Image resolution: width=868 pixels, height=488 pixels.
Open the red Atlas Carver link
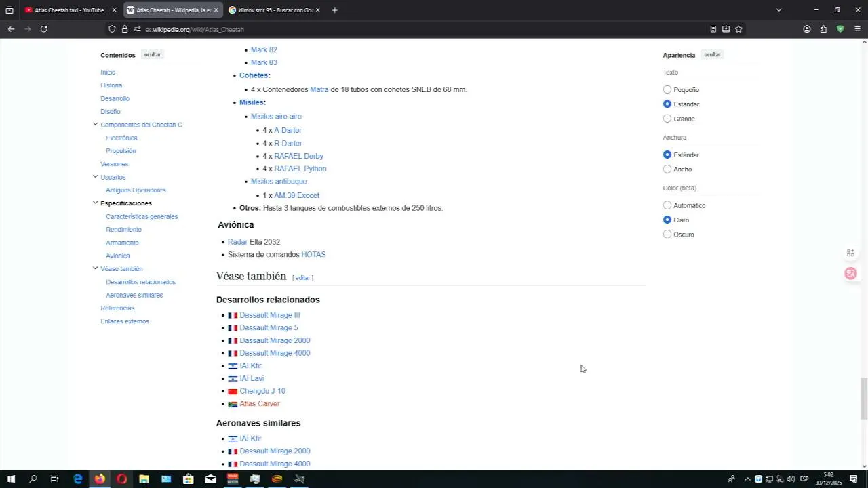[260, 404]
